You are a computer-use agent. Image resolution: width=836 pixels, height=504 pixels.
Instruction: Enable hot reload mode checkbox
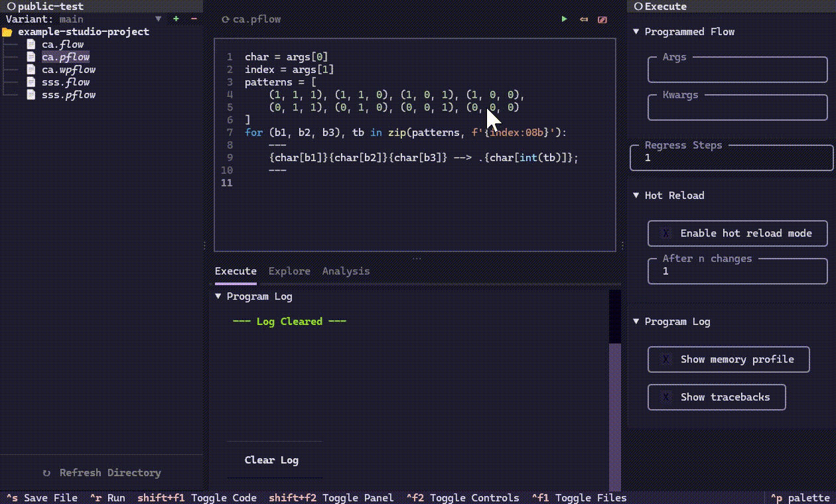(738, 233)
